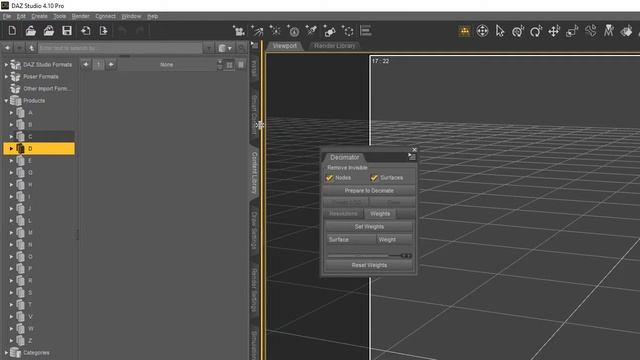Click the Export file icon in toolbar

point(103,31)
